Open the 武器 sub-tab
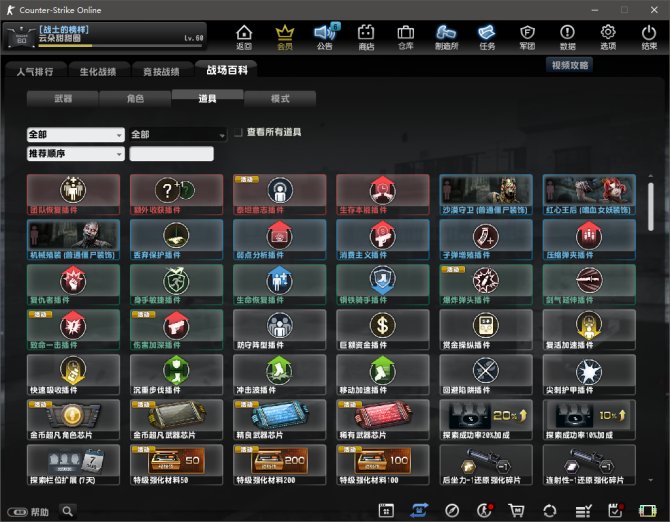Image resolution: width=670 pixels, height=522 pixels. coord(63,99)
